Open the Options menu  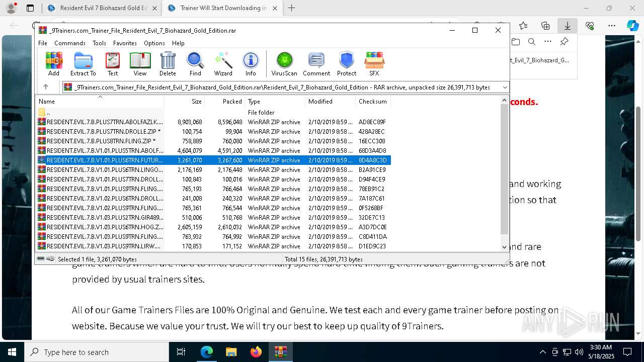point(154,43)
